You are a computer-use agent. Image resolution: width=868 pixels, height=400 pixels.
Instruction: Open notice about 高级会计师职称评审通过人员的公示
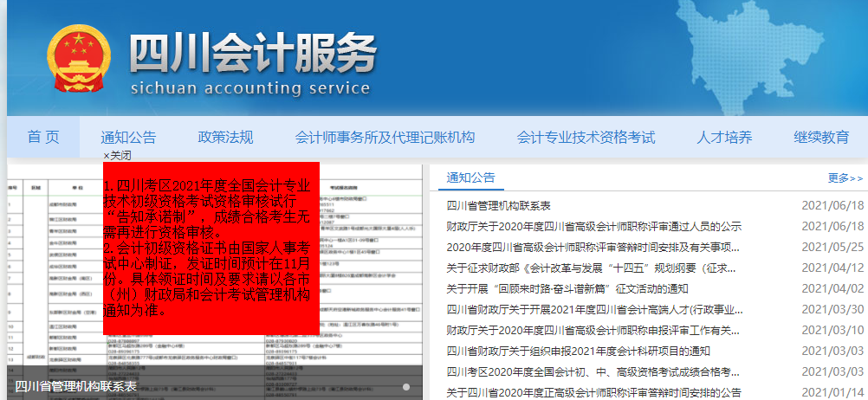[593, 226]
